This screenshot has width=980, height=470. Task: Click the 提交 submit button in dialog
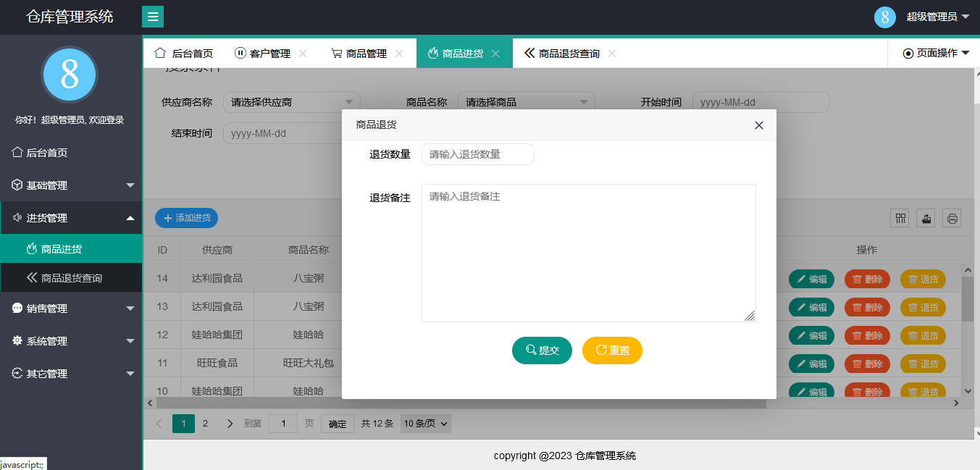542,351
